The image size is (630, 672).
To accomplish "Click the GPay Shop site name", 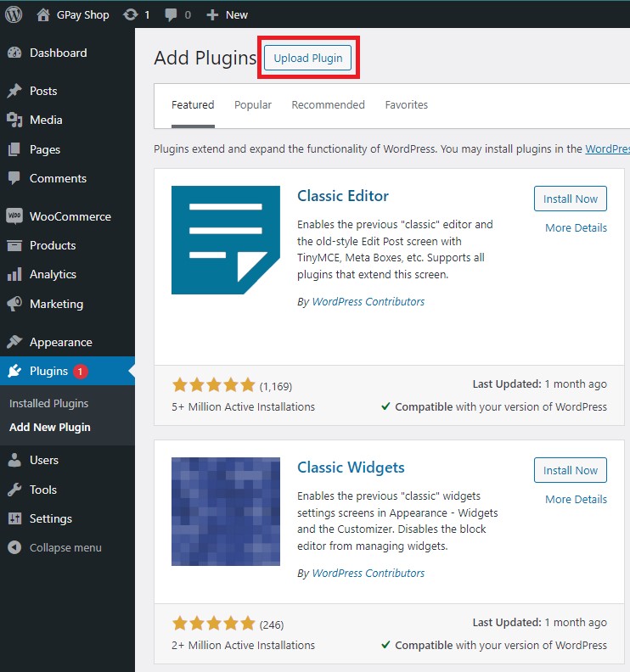I will 82,15.
